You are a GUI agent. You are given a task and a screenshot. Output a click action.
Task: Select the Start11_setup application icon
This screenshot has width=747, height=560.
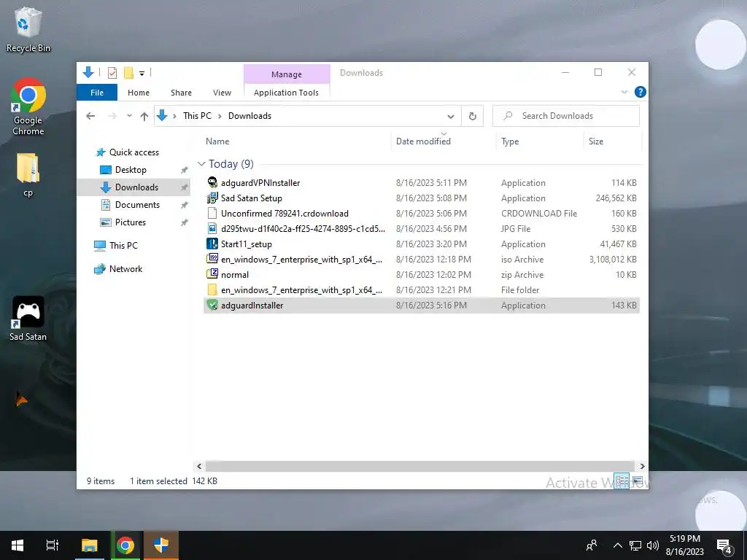point(212,244)
